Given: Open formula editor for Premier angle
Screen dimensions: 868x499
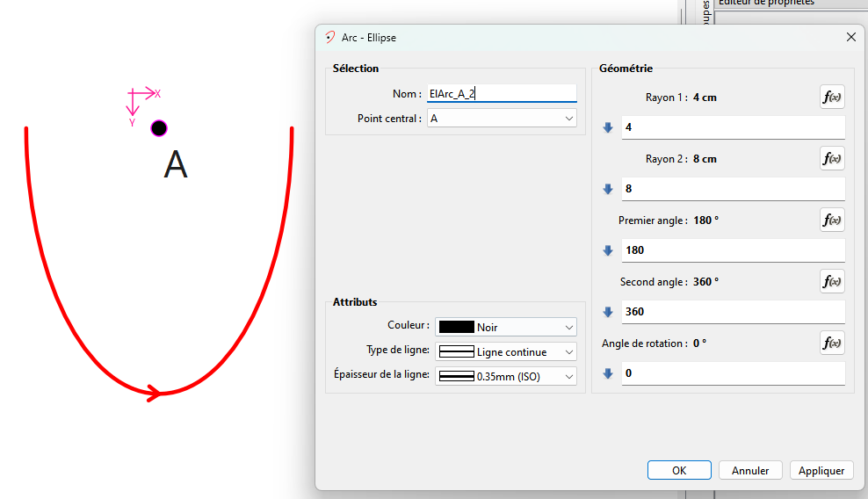Looking at the screenshot, I should pyautogui.click(x=832, y=221).
